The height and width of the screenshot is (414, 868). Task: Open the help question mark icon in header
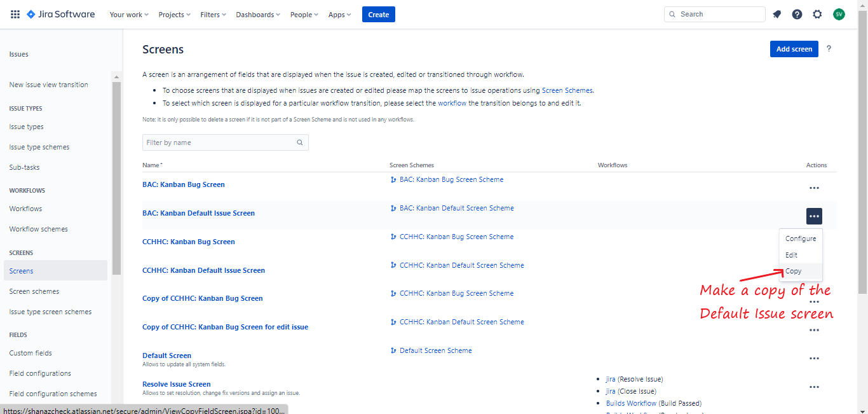[x=797, y=15]
